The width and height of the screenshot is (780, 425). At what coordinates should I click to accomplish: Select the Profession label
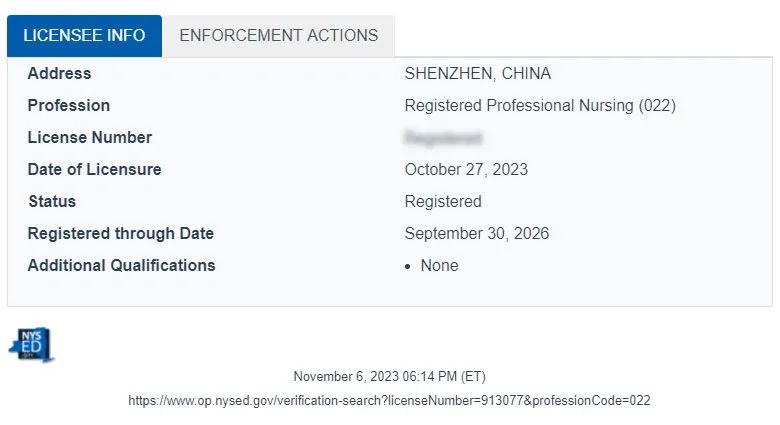(69, 106)
